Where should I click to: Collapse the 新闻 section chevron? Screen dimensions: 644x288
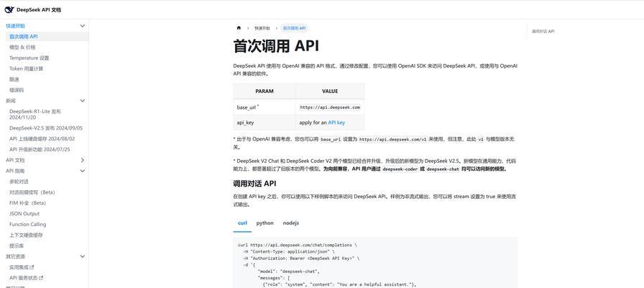click(82, 101)
